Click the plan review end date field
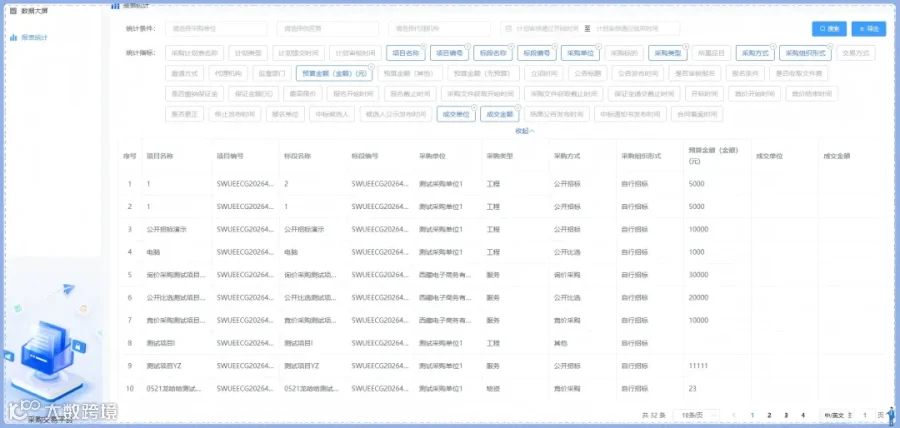The width and height of the screenshot is (900, 428). (x=628, y=29)
